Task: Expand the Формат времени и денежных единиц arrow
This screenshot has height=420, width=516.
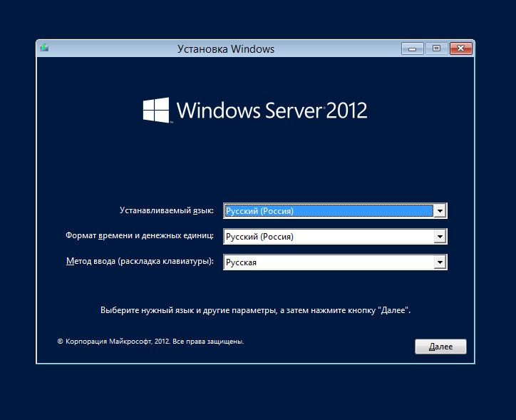Action: coord(440,236)
